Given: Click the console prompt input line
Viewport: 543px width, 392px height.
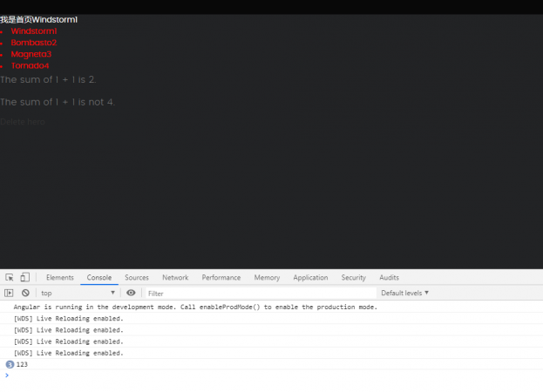Looking at the screenshot, I should pyautogui.click(x=274, y=375).
